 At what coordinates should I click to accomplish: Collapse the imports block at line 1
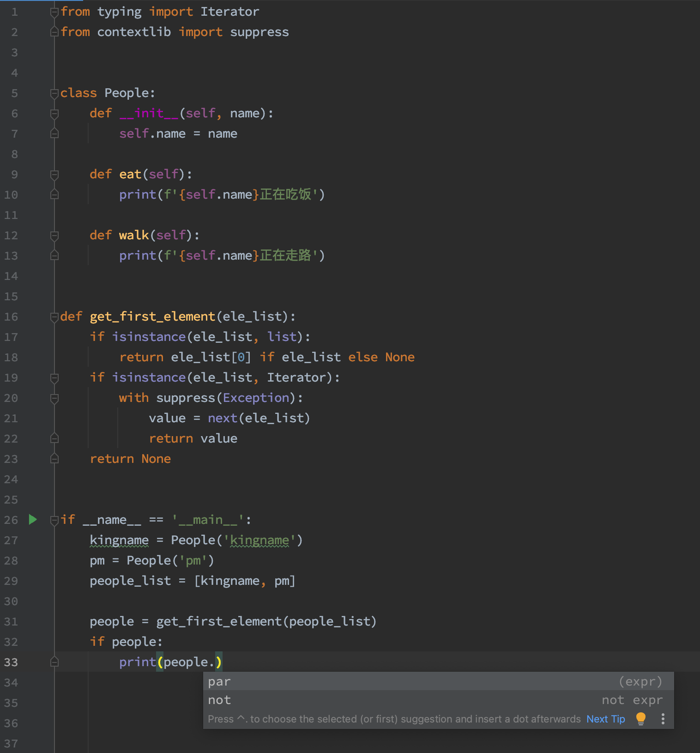click(x=54, y=12)
